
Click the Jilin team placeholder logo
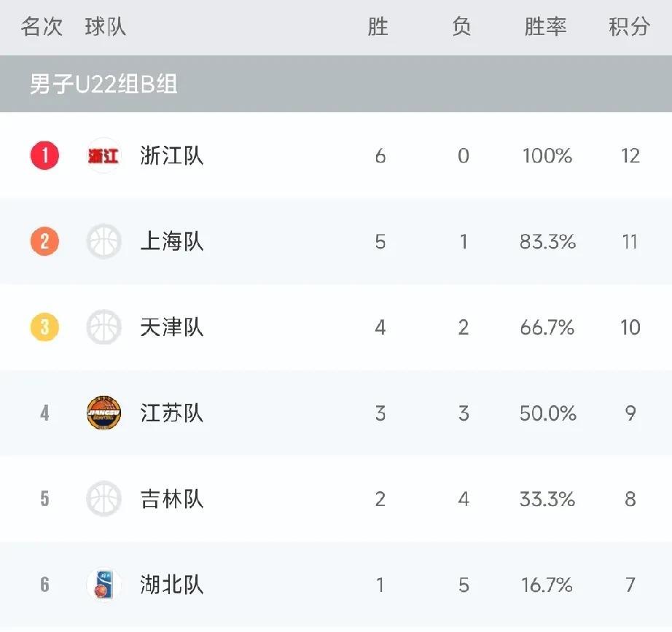[x=103, y=498]
